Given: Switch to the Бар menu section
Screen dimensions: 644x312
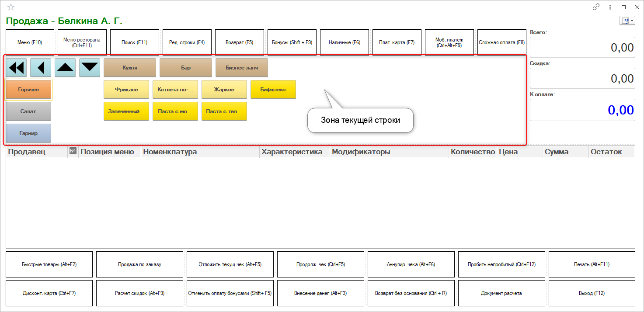Looking at the screenshot, I should click(x=185, y=68).
